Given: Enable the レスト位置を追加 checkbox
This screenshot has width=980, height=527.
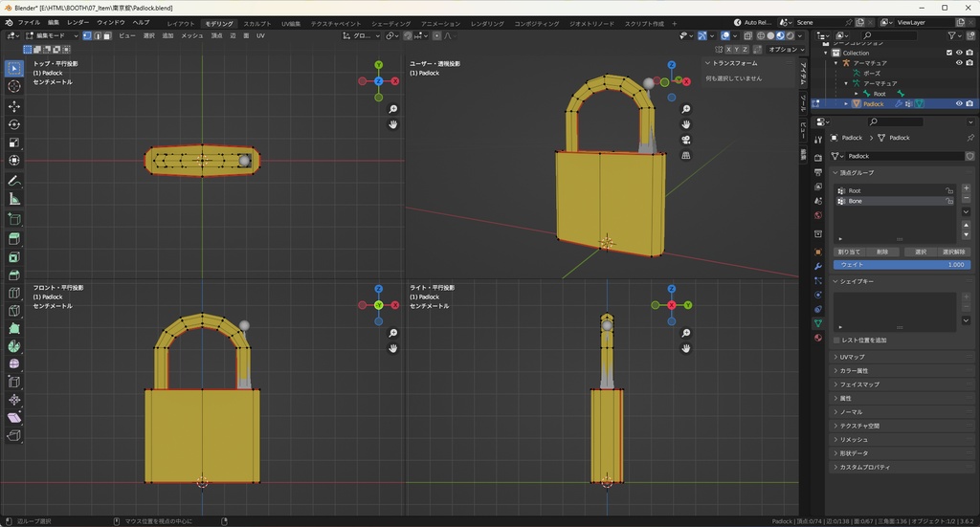Looking at the screenshot, I should (x=837, y=340).
